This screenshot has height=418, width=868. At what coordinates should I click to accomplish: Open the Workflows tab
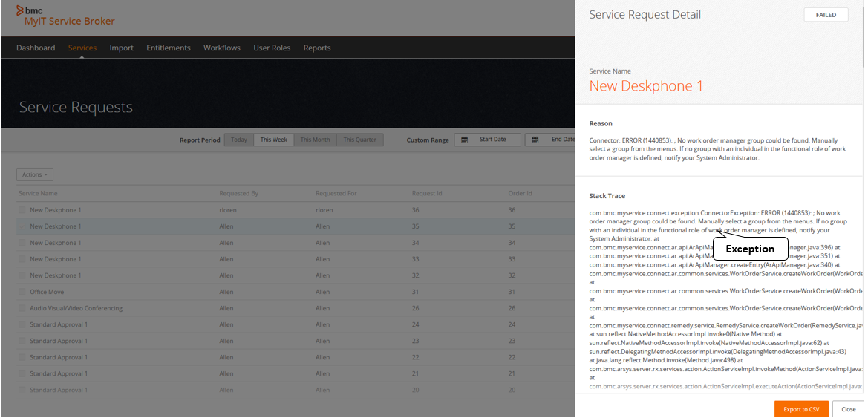(x=222, y=48)
